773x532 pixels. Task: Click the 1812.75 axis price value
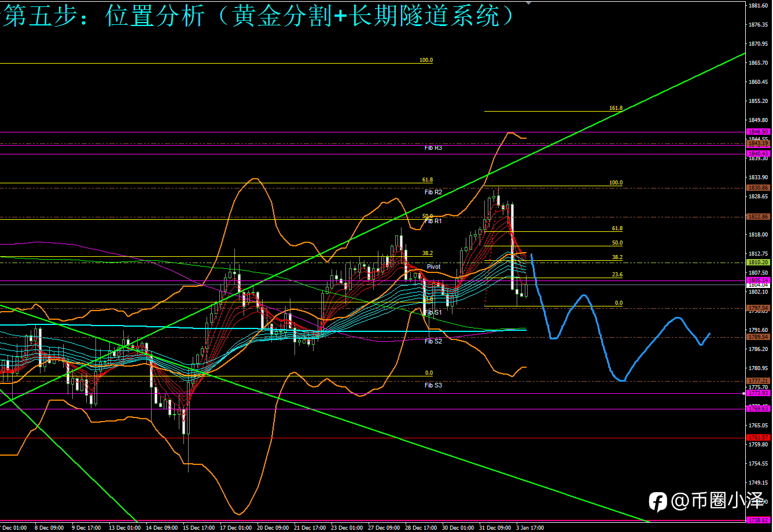(757, 253)
